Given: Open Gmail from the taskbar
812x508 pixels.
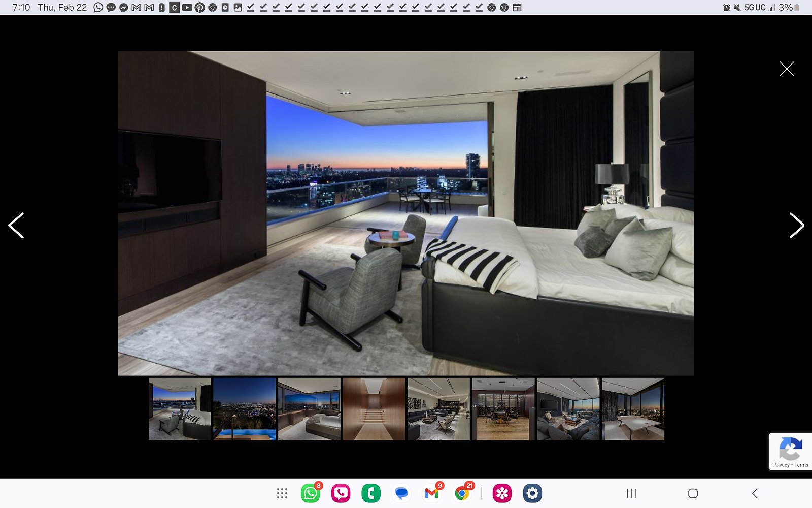Looking at the screenshot, I should click(432, 493).
